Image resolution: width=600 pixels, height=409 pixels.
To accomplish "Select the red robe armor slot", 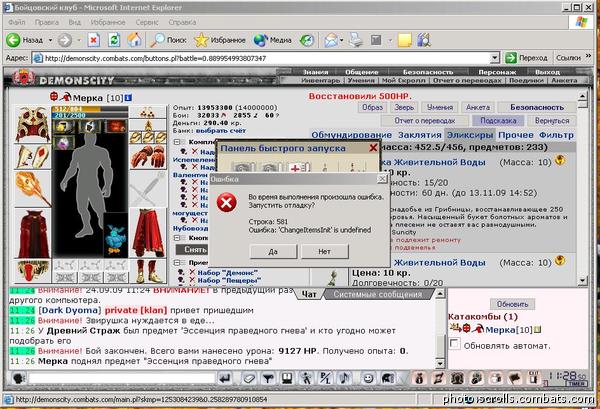I will (x=33, y=233).
